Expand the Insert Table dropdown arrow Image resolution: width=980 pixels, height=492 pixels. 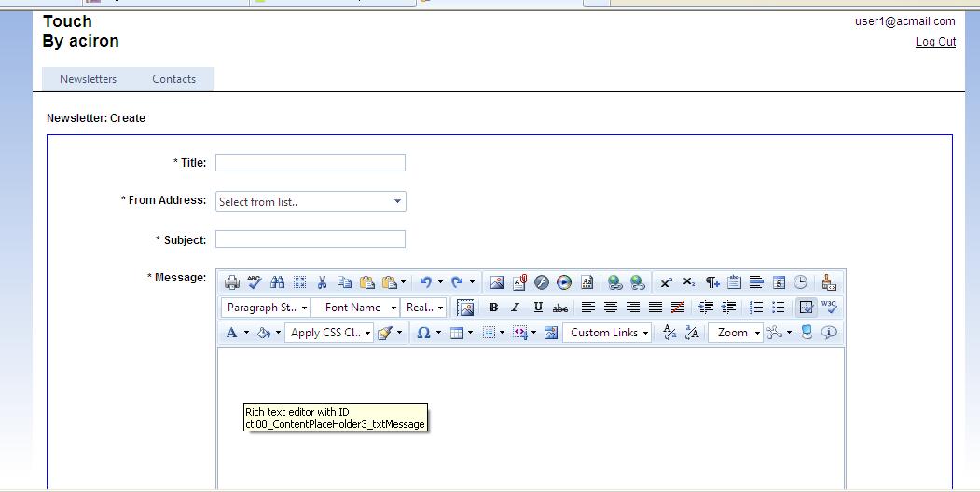[470, 333]
